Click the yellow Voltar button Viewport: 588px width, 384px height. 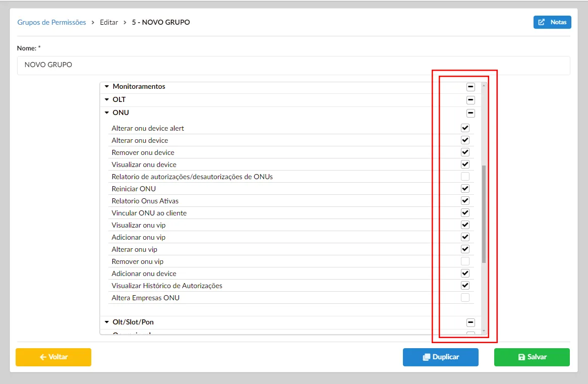[x=53, y=357]
